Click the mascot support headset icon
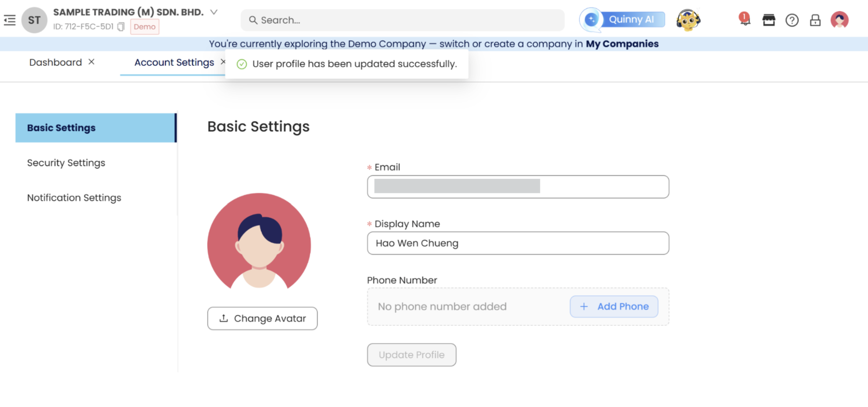Image resolution: width=868 pixels, height=407 pixels. pyautogui.click(x=688, y=20)
